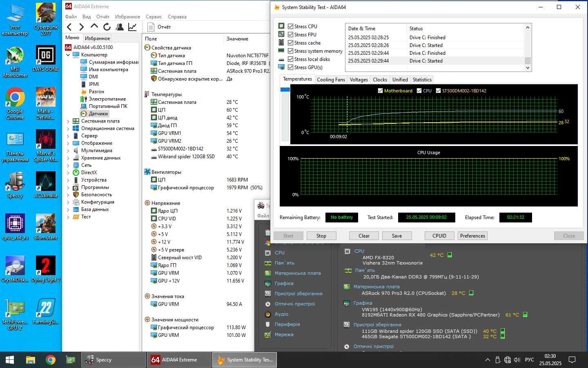Toggle Stress GPU(s) checkbox
This screenshot has height=368, width=588.
[x=291, y=67]
